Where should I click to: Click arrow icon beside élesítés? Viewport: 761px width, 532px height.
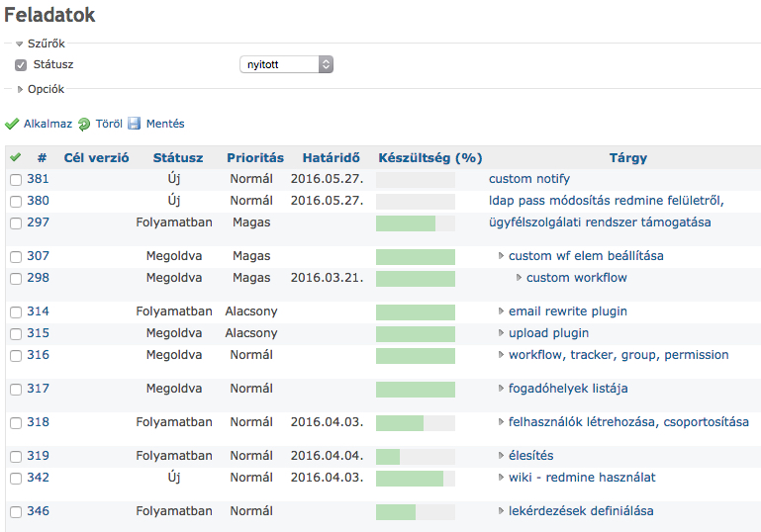tap(501, 456)
